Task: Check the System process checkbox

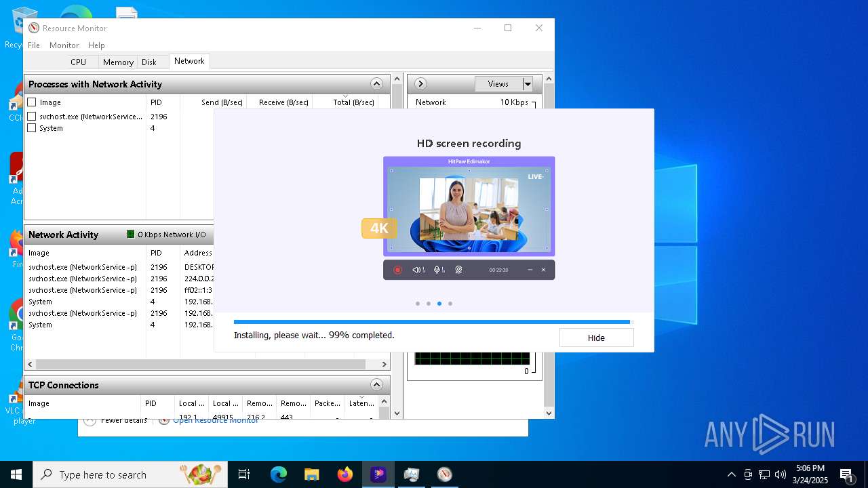Action: point(32,128)
